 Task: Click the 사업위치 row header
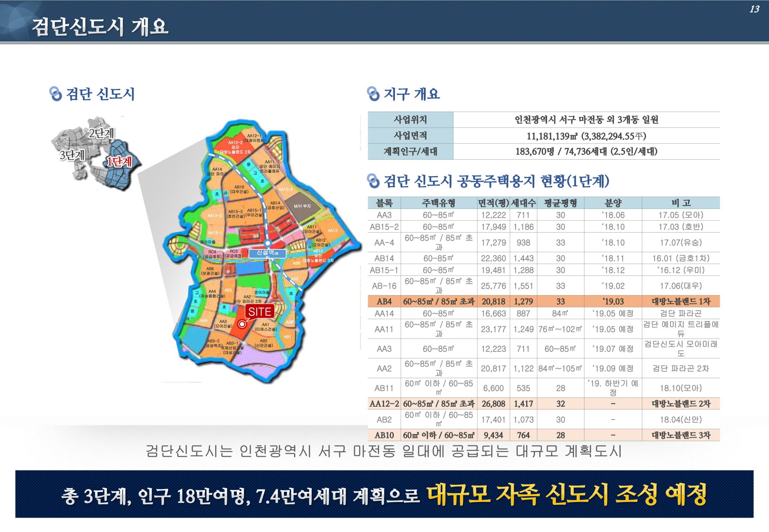tap(411, 120)
